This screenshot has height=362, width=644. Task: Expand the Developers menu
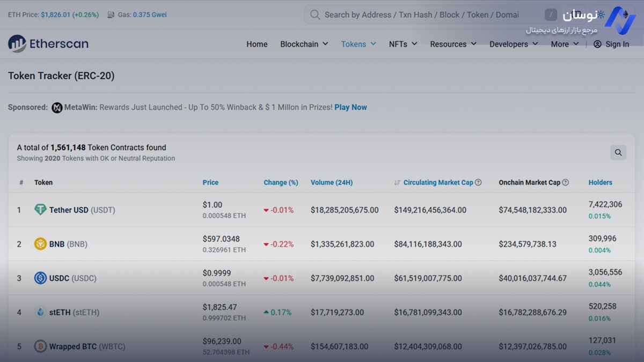click(514, 45)
